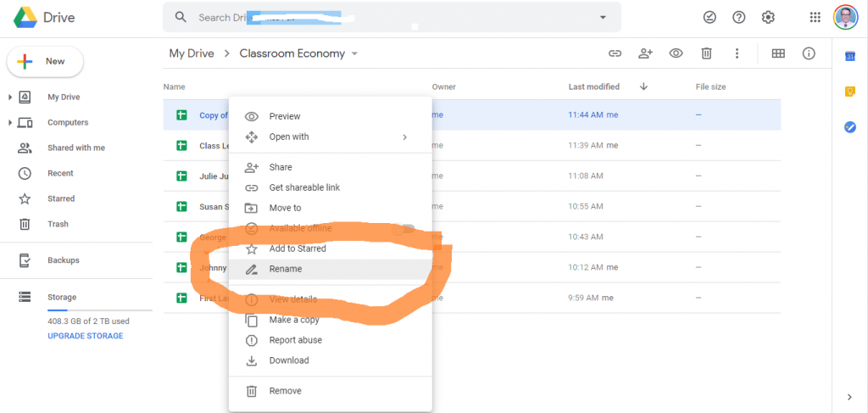The image size is (868, 413).
Task: Click the storage usage progress bar
Action: (x=98, y=310)
